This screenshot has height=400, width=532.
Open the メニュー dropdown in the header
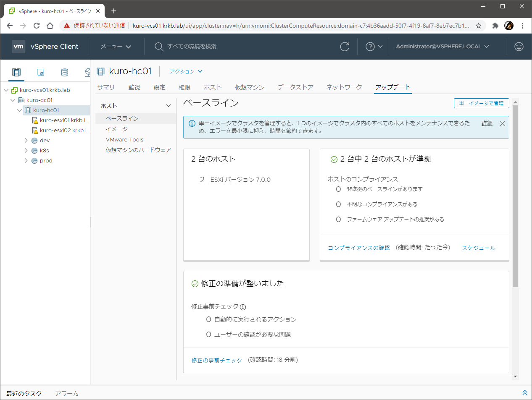(116, 47)
